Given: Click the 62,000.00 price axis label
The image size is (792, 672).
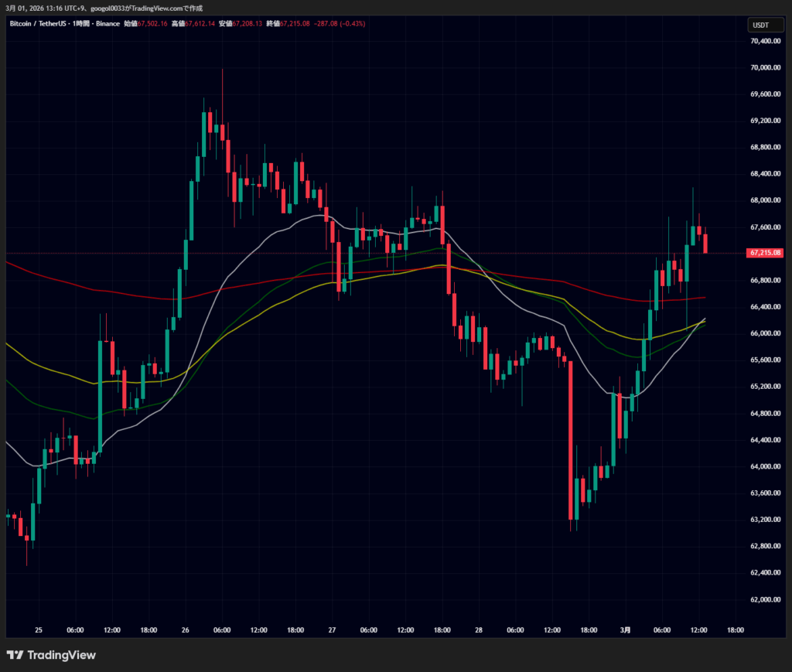Looking at the screenshot, I should pos(765,599).
